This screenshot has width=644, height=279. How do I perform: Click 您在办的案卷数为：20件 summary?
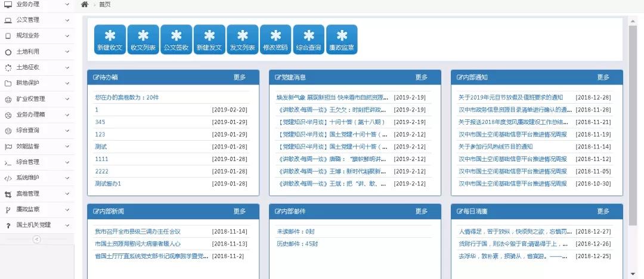[x=127, y=97]
